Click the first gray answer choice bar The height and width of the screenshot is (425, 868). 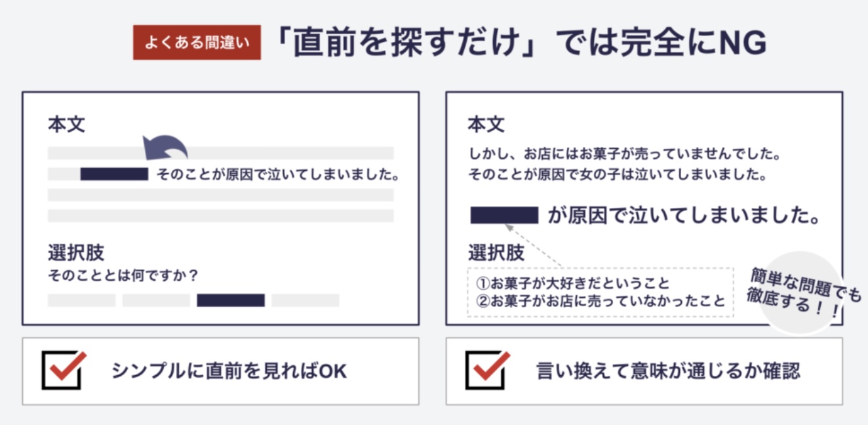[x=81, y=300]
